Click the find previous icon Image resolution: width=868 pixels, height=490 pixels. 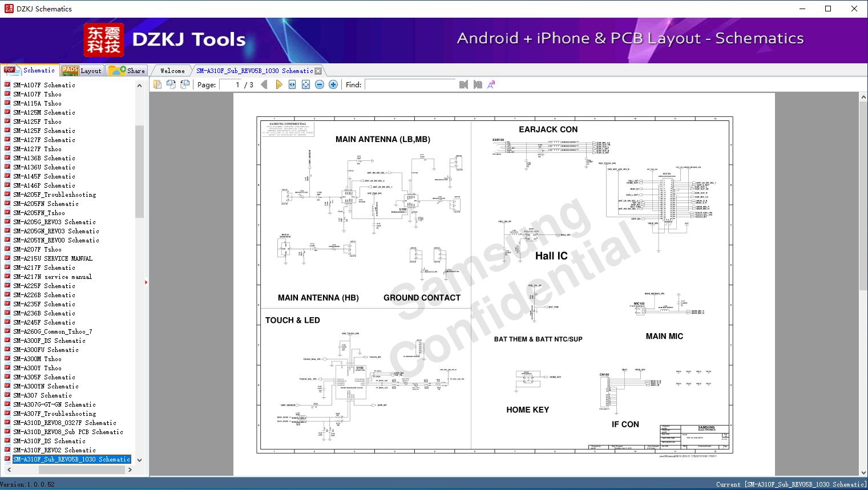pyautogui.click(x=463, y=84)
